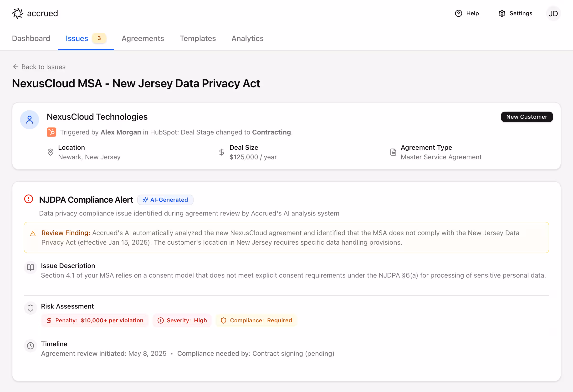The height and width of the screenshot is (392, 573).
Task: Click the Location pin icon
Action: coord(51,152)
